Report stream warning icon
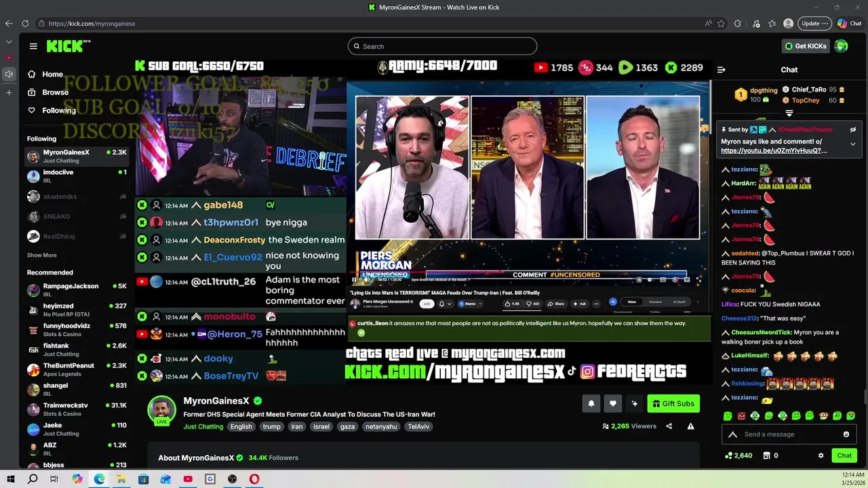This screenshot has width=868, height=488. point(690,426)
